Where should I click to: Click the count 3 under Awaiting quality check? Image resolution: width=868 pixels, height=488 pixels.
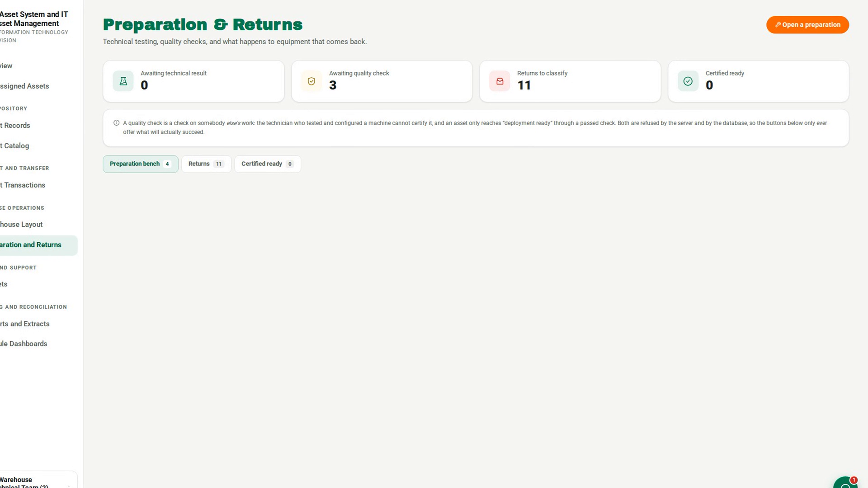(x=333, y=85)
